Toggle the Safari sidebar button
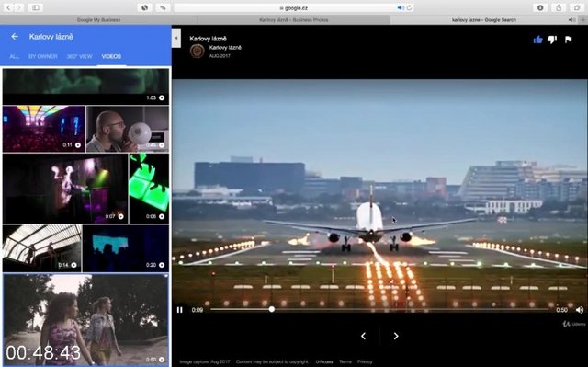The image size is (588, 367). [36, 7]
